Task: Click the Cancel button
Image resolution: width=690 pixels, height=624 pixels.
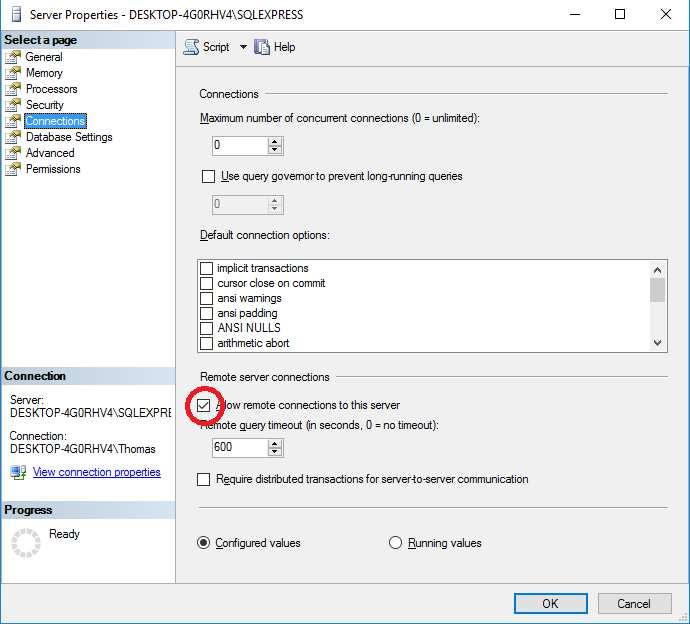Action: [634, 603]
